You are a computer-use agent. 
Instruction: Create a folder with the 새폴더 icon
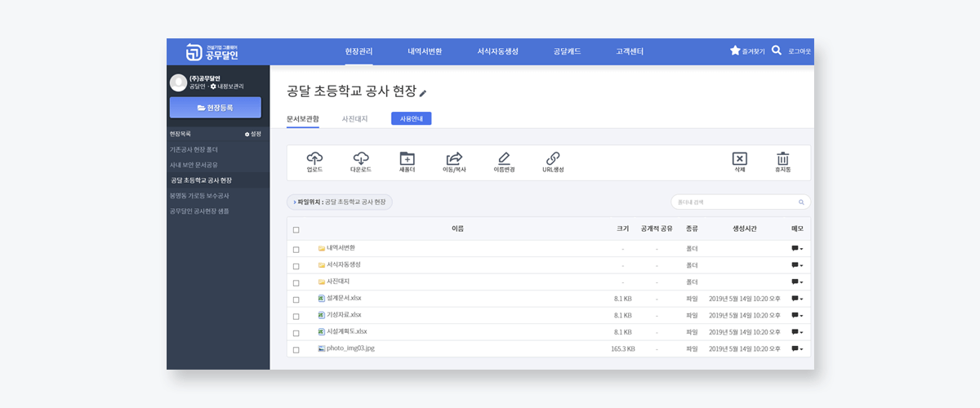pos(408,158)
